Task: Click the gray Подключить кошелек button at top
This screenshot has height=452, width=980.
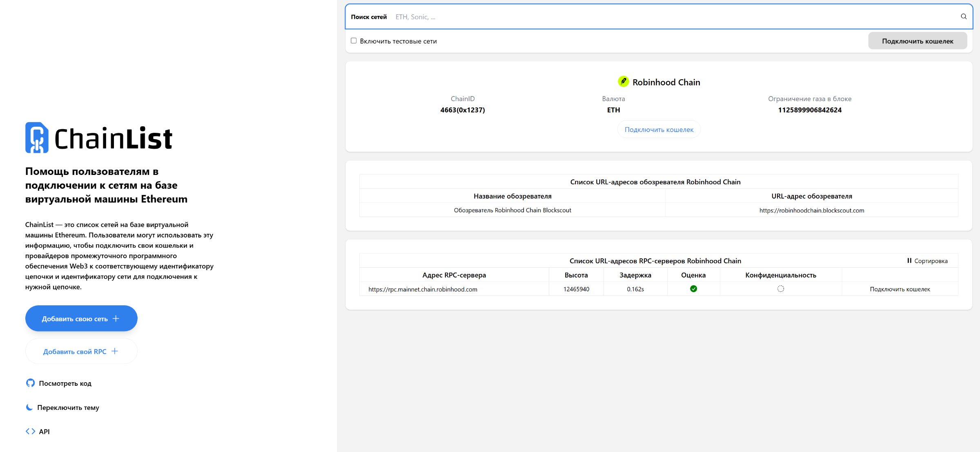Action: (x=918, y=41)
